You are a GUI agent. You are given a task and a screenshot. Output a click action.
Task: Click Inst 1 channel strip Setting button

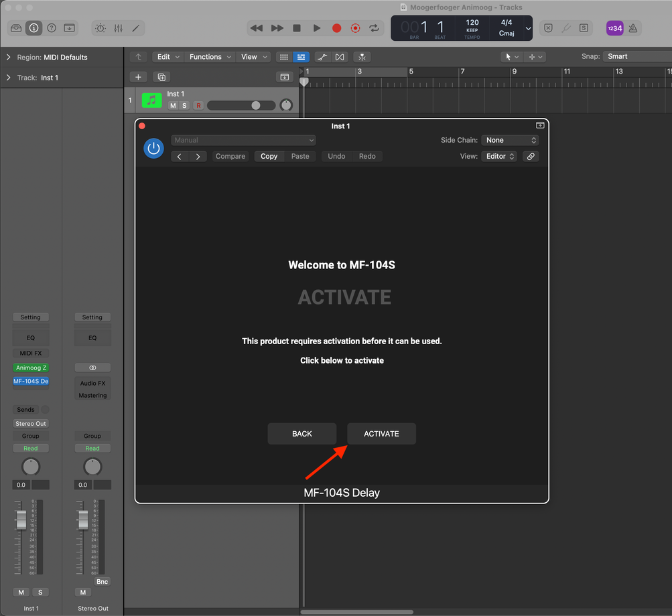coord(31,317)
